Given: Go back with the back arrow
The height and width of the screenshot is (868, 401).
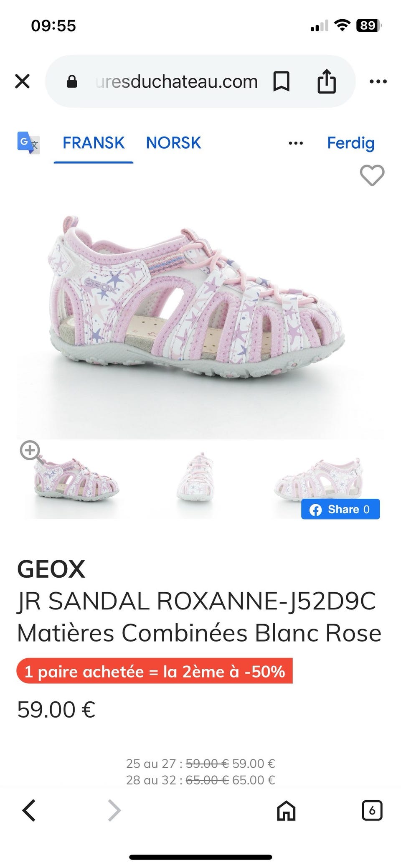Looking at the screenshot, I should pyautogui.click(x=29, y=811).
